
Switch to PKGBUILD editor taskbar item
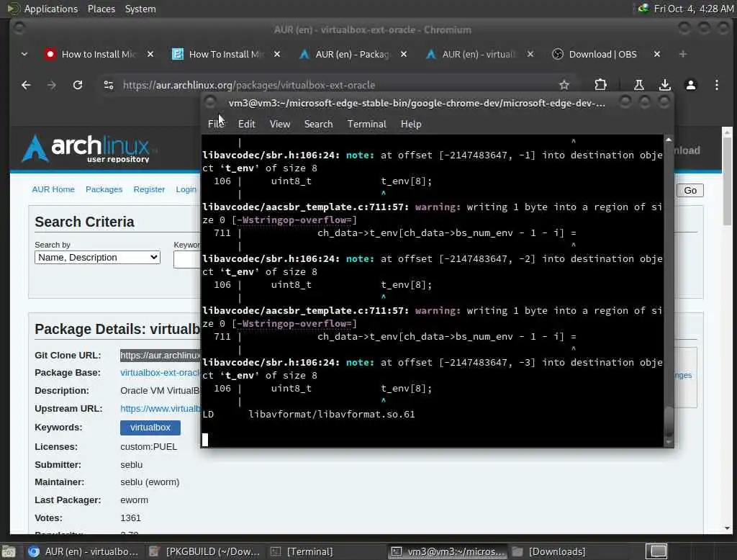click(205, 551)
